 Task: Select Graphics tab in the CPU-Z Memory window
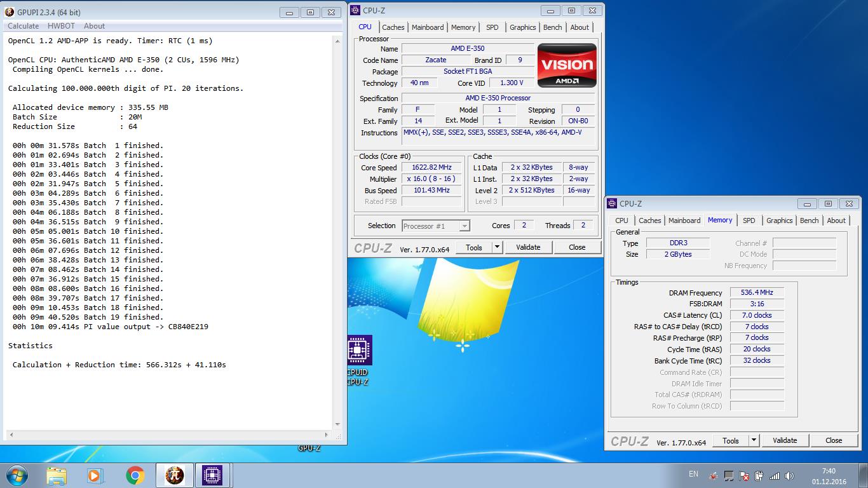(780, 220)
